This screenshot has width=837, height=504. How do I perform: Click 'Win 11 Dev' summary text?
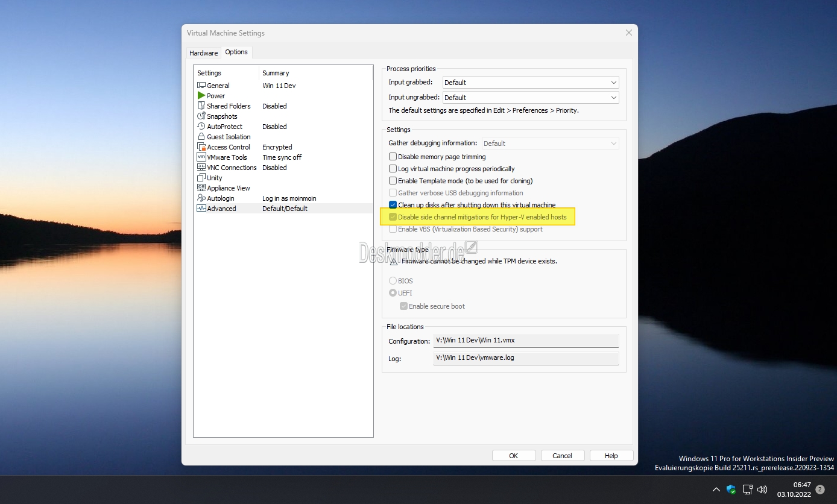tap(279, 86)
